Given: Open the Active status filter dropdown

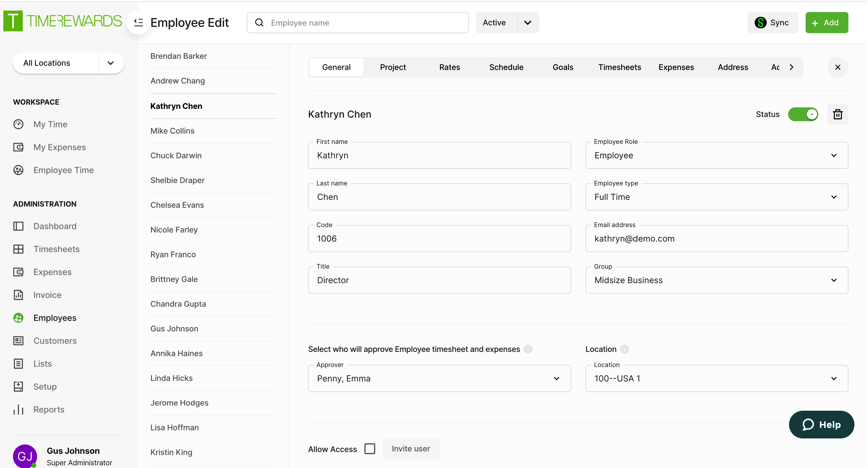Looking at the screenshot, I should tap(528, 23).
